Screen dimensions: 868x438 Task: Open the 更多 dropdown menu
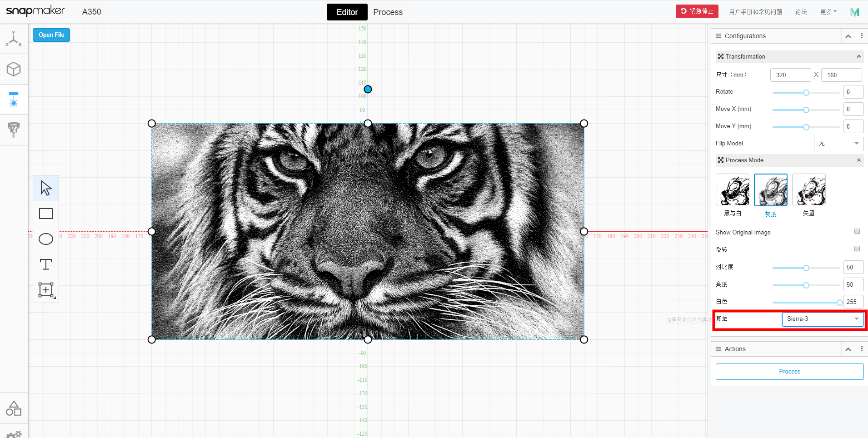[828, 12]
